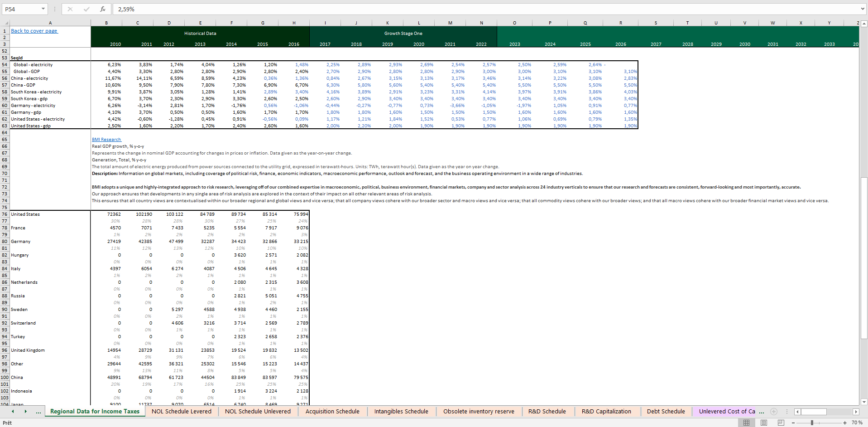Image resolution: width=868 pixels, height=427 pixels.
Task: Click the Select All corner triangle
Action: tap(5, 23)
